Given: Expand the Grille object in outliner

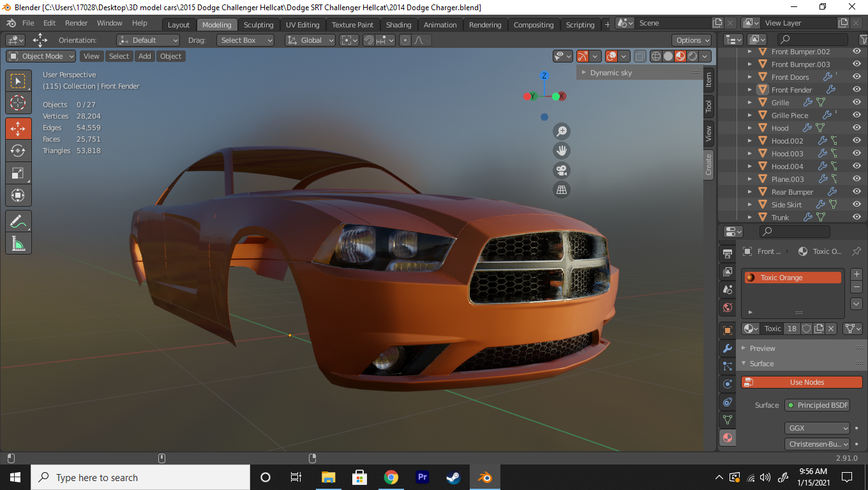Looking at the screenshot, I should click(x=750, y=103).
